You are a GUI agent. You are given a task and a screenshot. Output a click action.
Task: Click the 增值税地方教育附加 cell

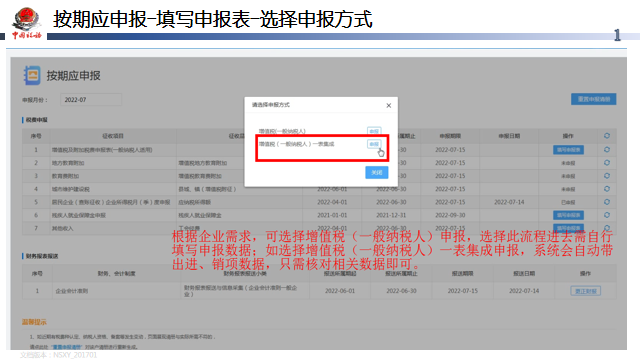click(202, 163)
